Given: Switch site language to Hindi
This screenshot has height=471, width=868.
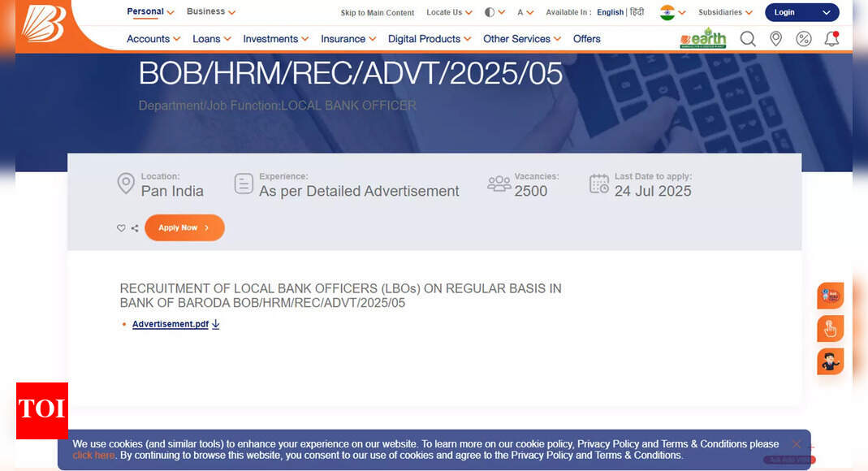Looking at the screenshot, I should coord(637,12).
